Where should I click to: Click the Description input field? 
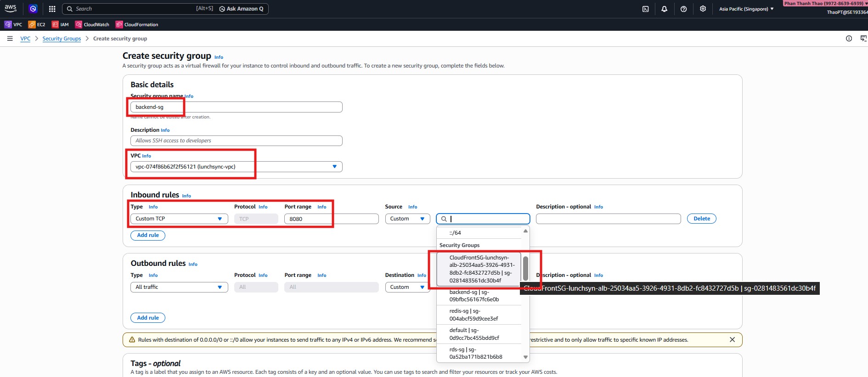pos(236,141)
